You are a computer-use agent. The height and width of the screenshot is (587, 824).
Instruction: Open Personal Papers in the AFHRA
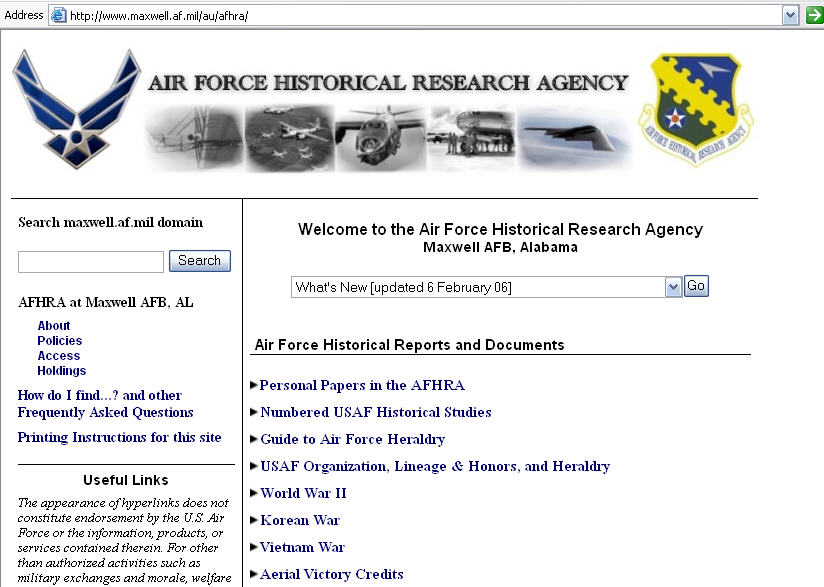coord(362,385)
